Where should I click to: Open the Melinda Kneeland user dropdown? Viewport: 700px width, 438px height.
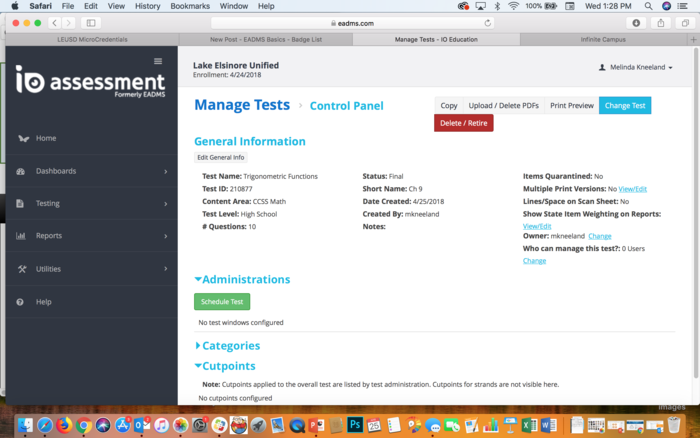click(636, 67)
